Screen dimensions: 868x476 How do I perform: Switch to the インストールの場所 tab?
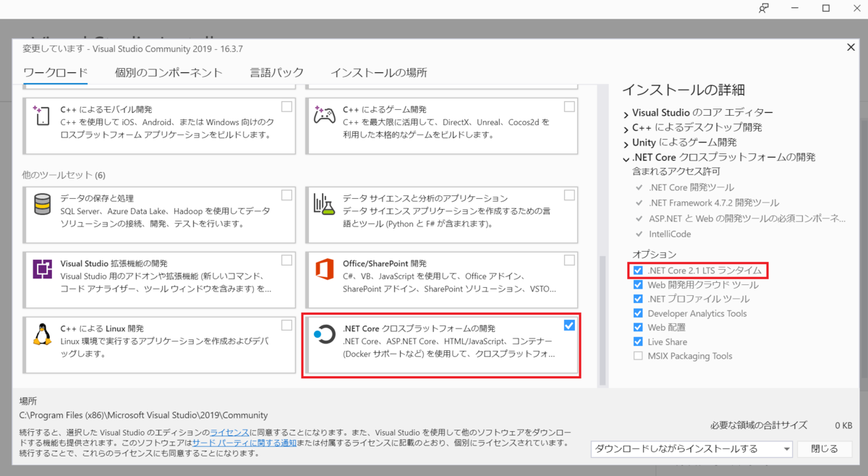[x=379, y=72]
